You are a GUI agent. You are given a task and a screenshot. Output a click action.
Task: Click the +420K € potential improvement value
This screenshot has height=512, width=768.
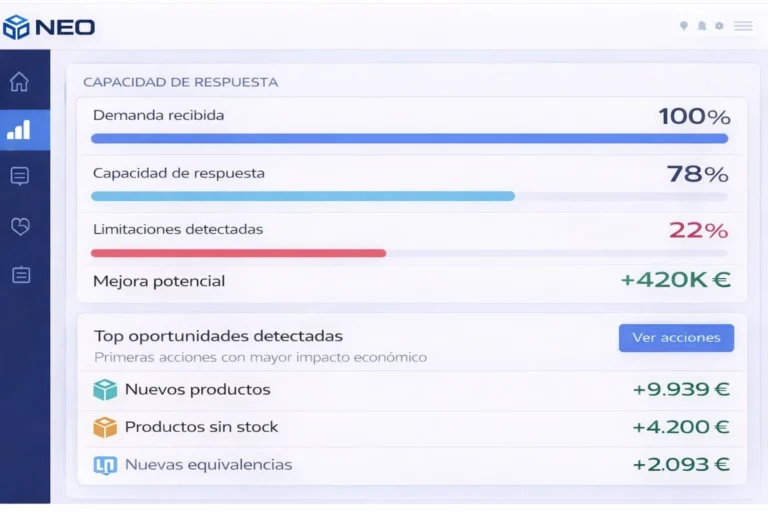tap(675, 280)
